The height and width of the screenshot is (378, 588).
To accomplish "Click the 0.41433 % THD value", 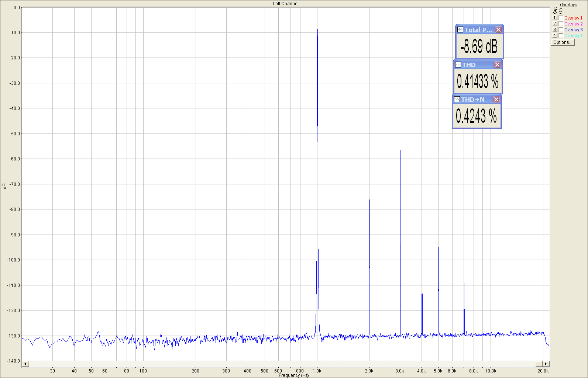I will click(478, 81).
